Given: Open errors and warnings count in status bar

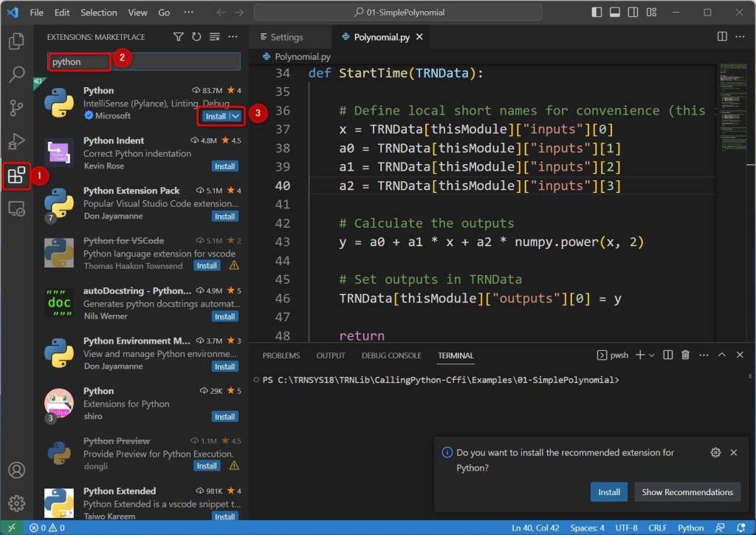Looking at the screenshot, I should 47,528.
